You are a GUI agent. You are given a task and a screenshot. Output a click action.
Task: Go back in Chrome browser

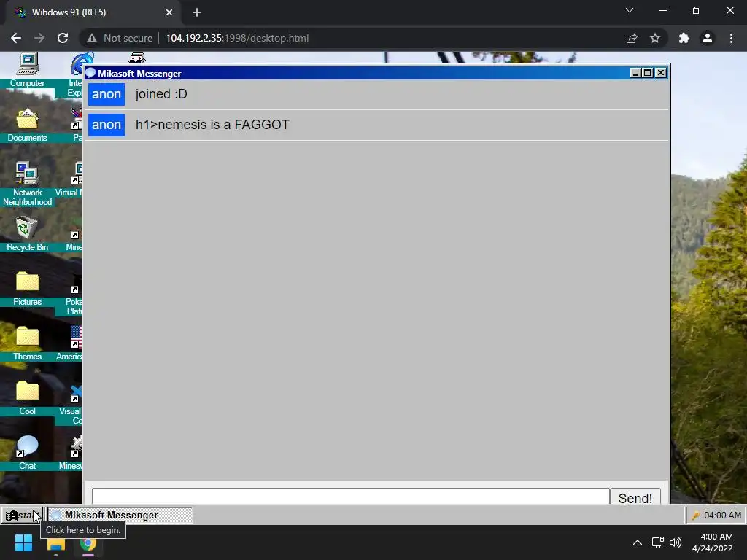click(16, 38)
